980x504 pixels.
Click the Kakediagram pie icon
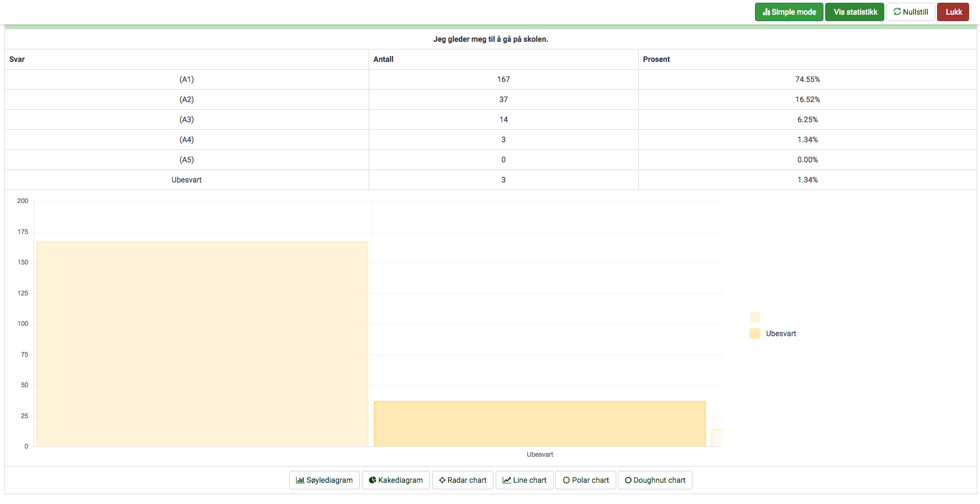point(372,480)
